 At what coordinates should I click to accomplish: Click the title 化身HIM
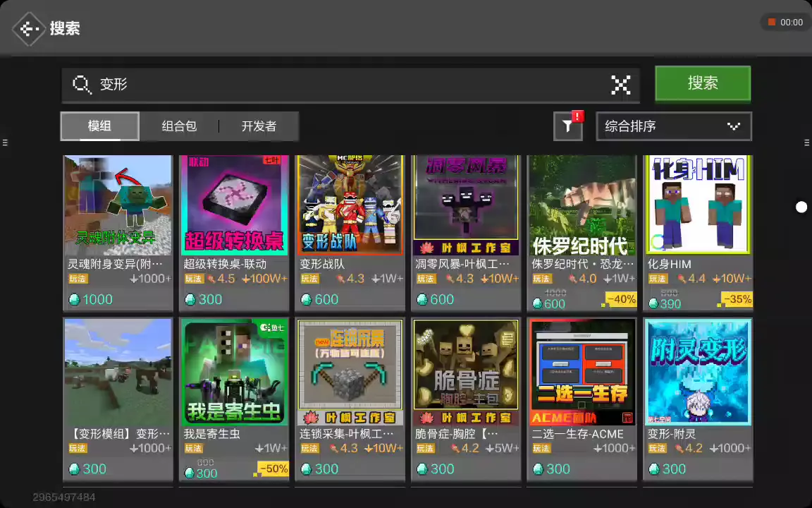click(669, 264)
